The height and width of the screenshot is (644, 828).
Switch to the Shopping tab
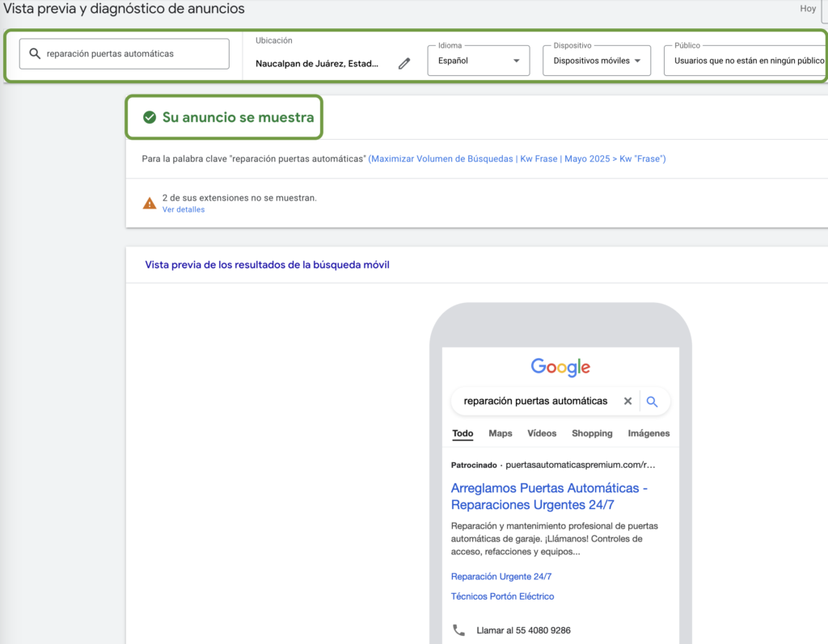tap(592, 433)
